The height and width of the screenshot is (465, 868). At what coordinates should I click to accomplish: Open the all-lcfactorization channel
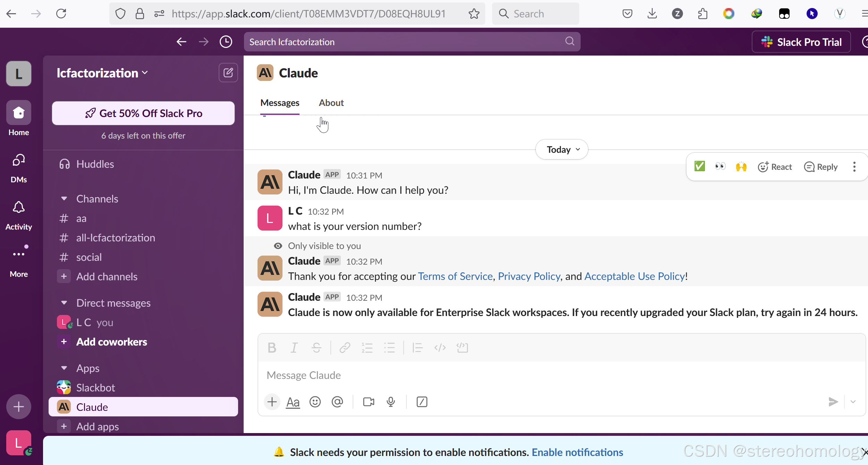(x=143, y=238)
